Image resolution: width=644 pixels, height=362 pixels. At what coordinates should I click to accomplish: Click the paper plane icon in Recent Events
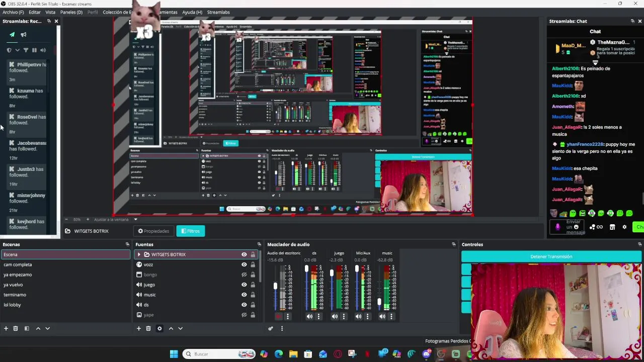pos(12,35)
